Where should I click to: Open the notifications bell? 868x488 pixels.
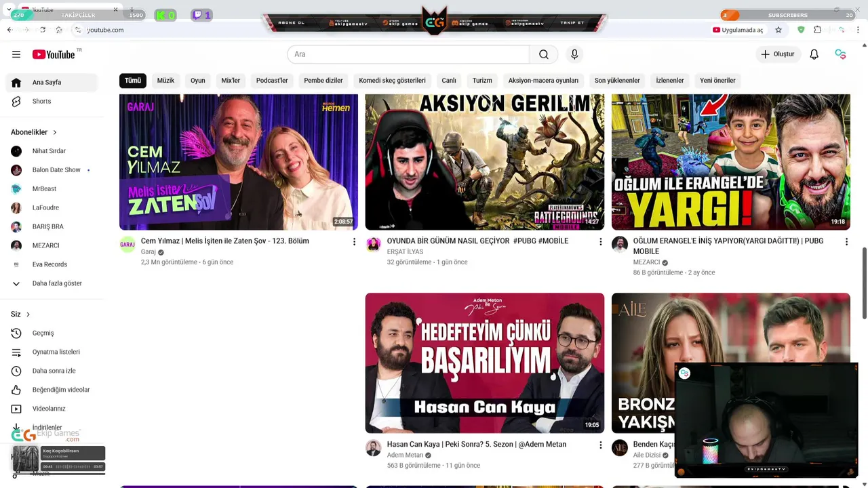coord(814,54)
